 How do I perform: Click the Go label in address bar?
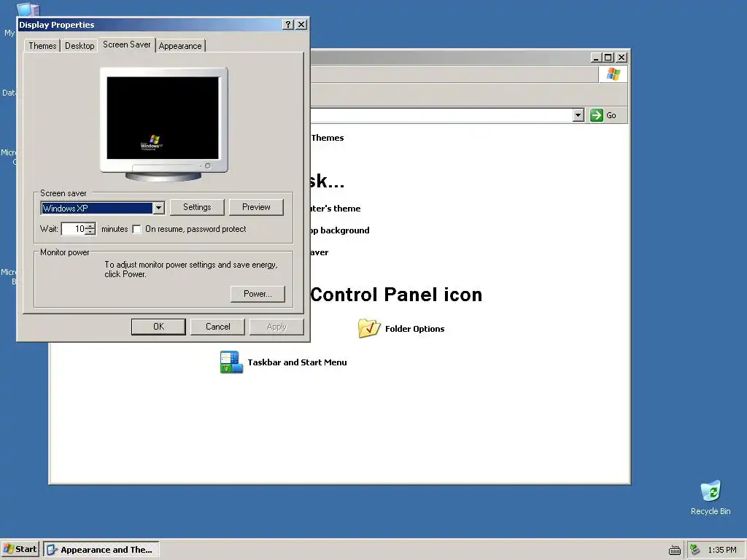click(x=611, y=115)
